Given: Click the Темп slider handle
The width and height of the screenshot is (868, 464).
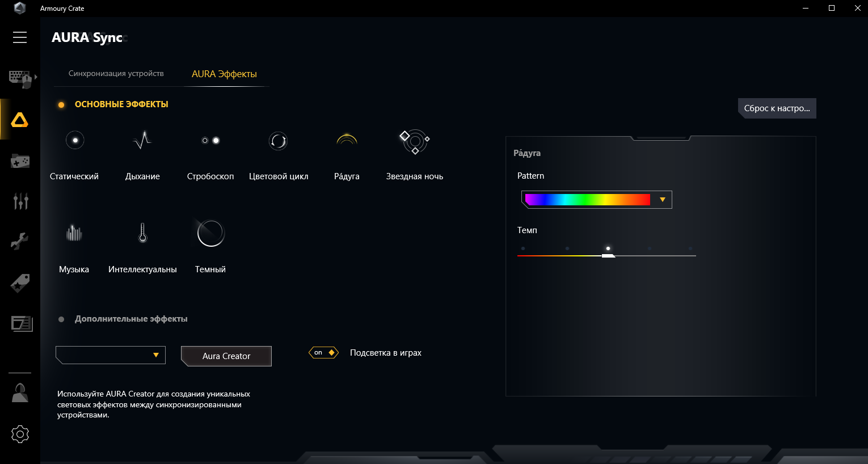Looking at the screenshot, I should point(608,256).
